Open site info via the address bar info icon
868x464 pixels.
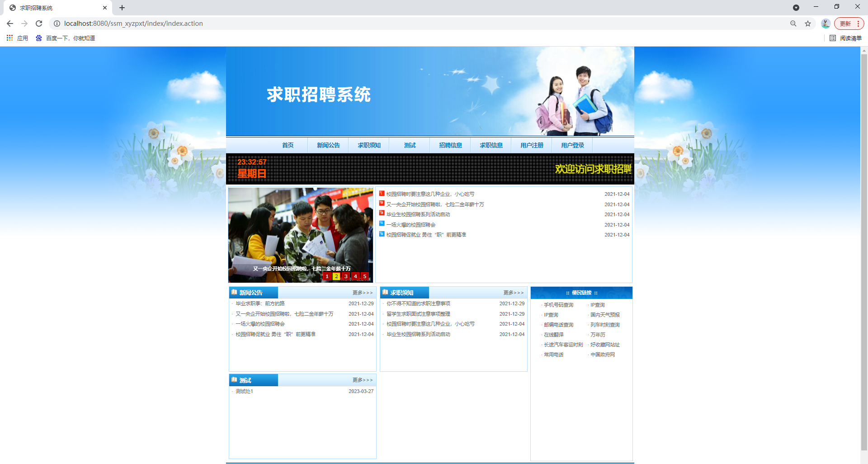coord(57,23)
